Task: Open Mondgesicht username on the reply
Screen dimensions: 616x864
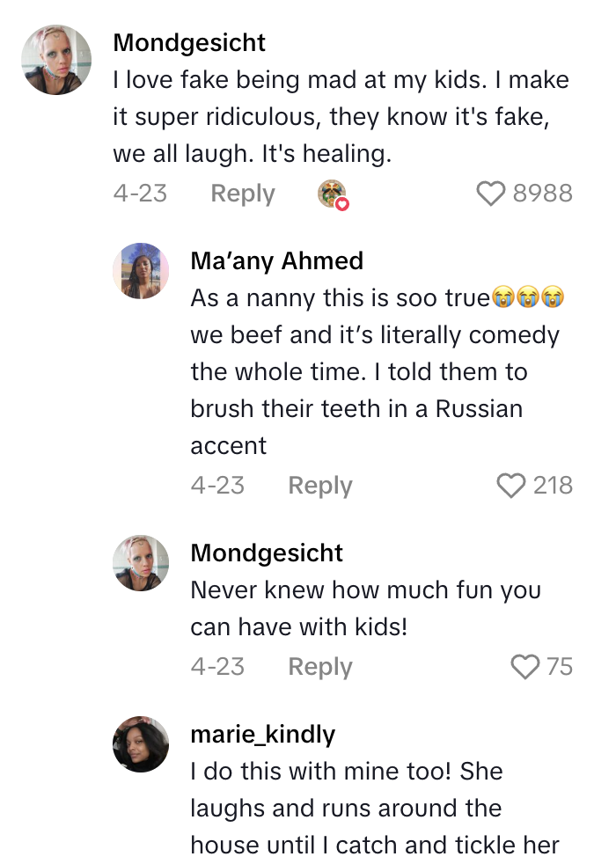Action: coord(267,553)
